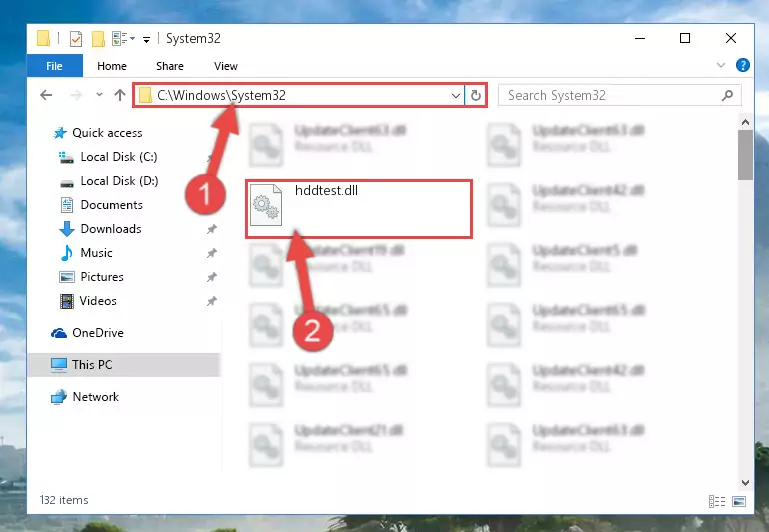This screenshot has width=769, height=532.
Task: Click the scroll down arrow
Action: (745, 482)
